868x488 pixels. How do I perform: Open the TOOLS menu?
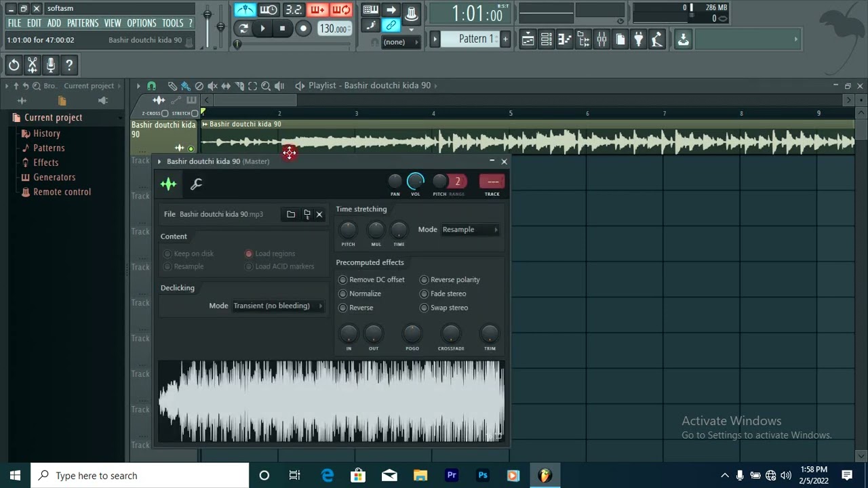click(x=173, y=23)
